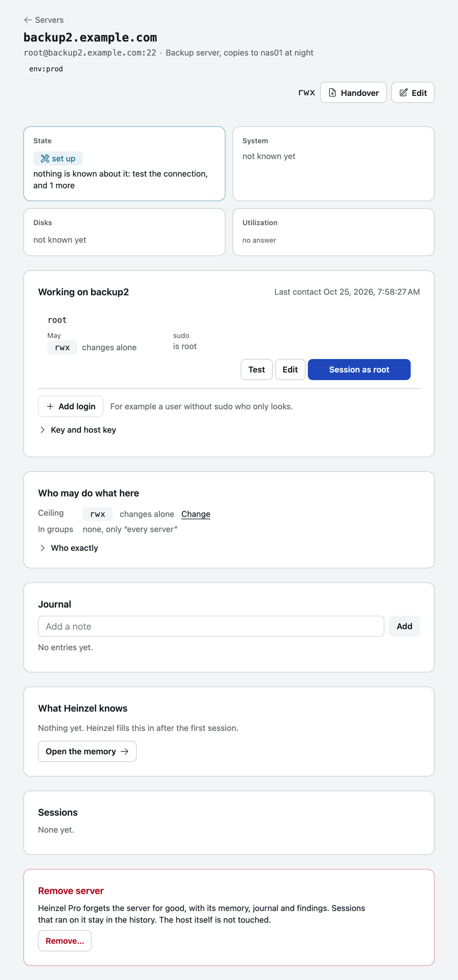The image size is (458, 980).
Task: Click root@backup2.example.com:22 address text
Action: [x=90, y=53]
